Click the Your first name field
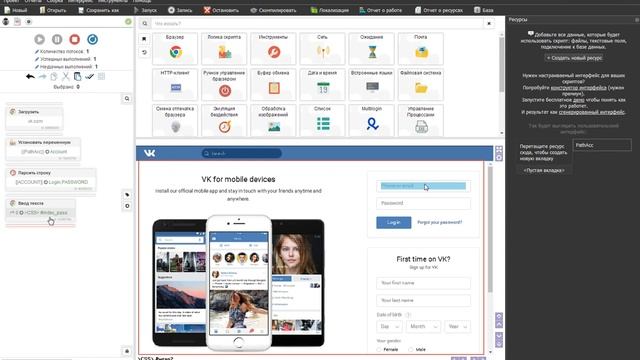The width and height of the screenshot is (640, 360). tap(423, 283)
